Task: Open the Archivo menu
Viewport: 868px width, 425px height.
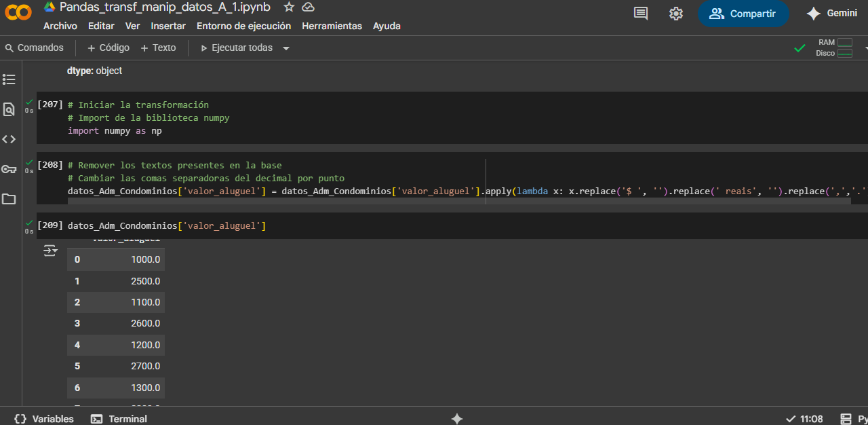Action: pos(60,26)
